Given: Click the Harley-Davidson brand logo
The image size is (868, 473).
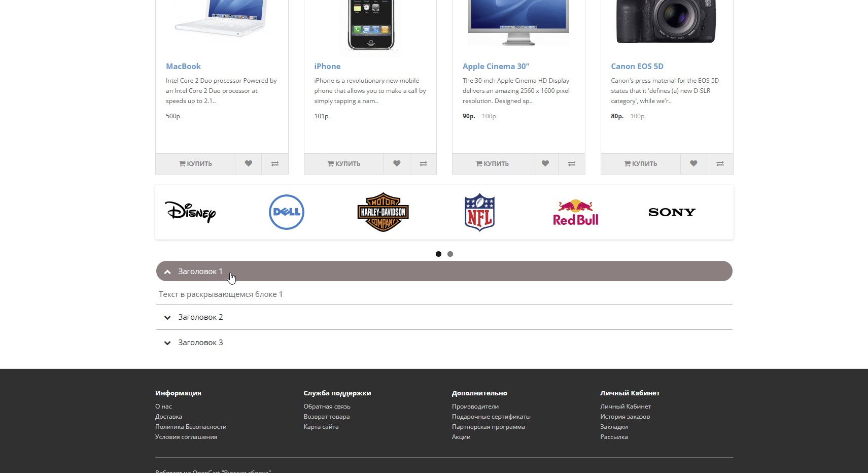Looking at the screenshot, I should pyautogui.click(x=383, y=212).
